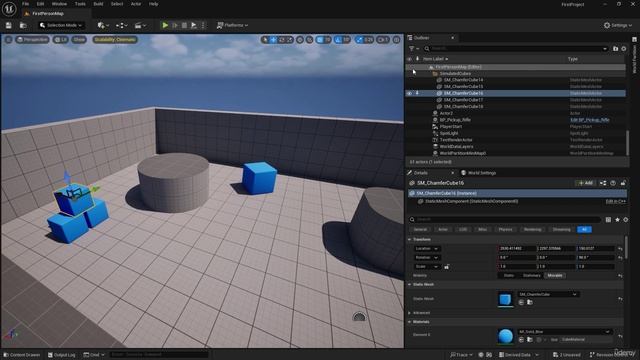Toggle rotation angle snapping
This screenshot has height=360, width=640.
point(338,40)
